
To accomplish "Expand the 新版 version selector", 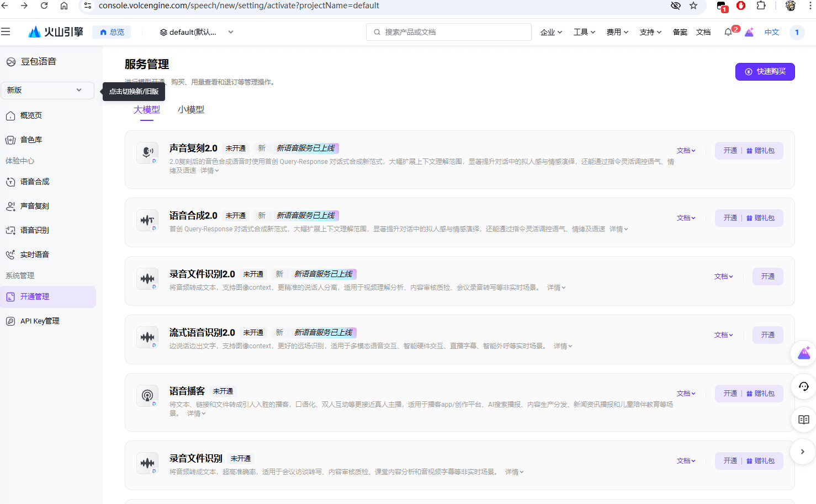I will tap(47, 90).
